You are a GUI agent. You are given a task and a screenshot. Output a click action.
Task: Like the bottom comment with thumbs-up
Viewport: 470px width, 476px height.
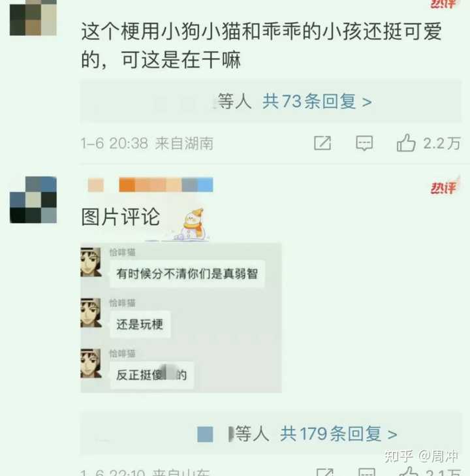click(x=409, y=471)
